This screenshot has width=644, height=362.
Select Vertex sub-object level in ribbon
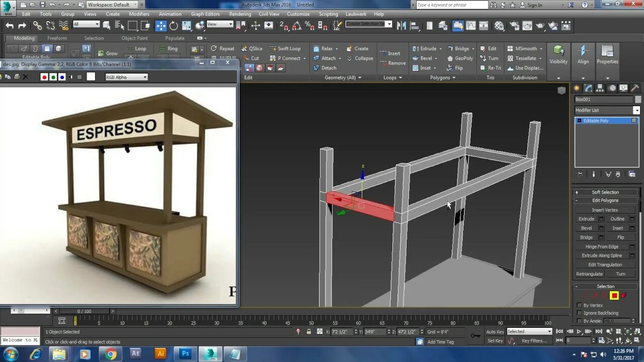click(x=12, y=49)
